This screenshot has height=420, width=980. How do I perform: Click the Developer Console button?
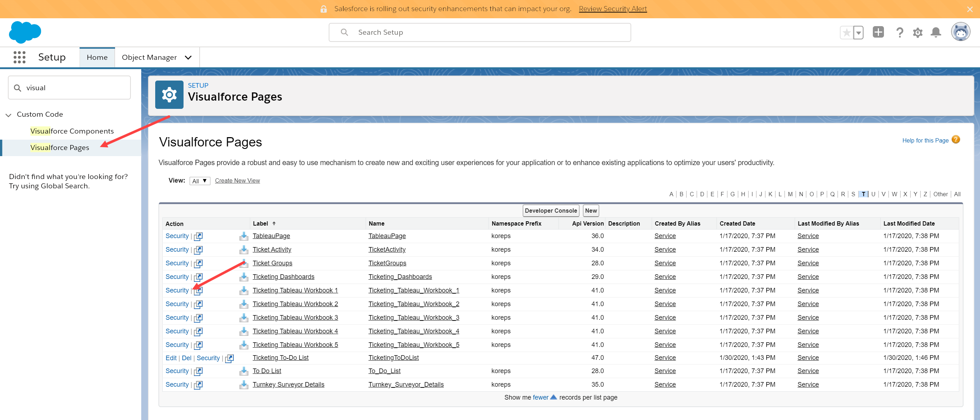point(551,211)
